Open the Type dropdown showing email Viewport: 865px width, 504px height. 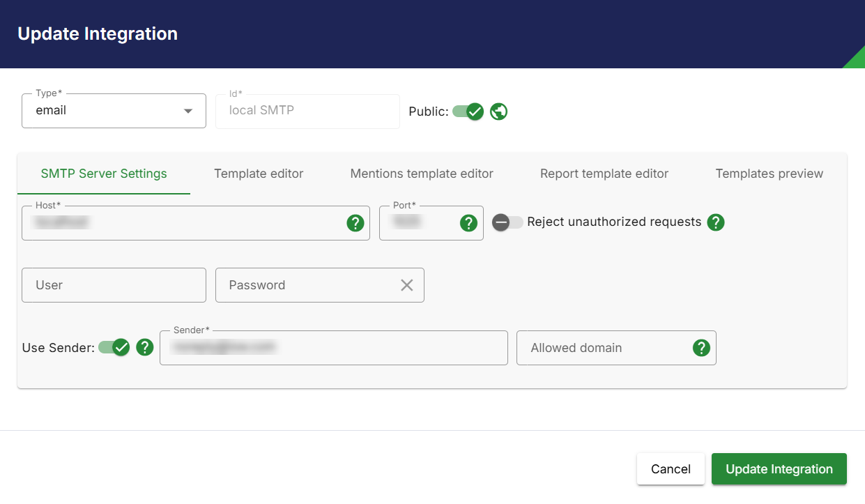coord(114,111)
